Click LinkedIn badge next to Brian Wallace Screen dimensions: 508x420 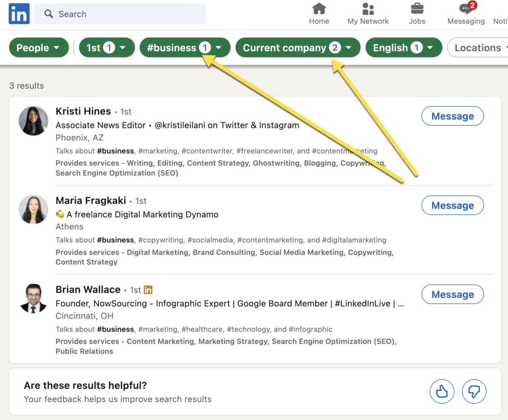pos(148,290)
